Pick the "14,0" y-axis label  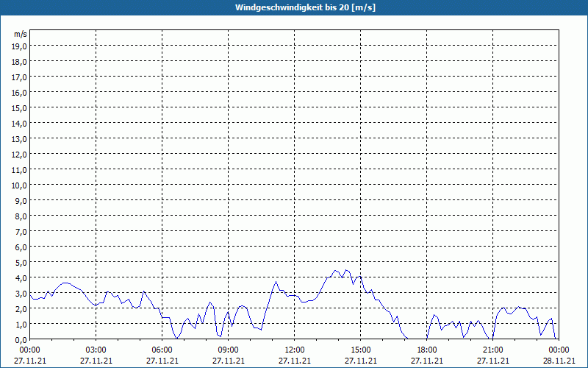click(x=20, y=124)
